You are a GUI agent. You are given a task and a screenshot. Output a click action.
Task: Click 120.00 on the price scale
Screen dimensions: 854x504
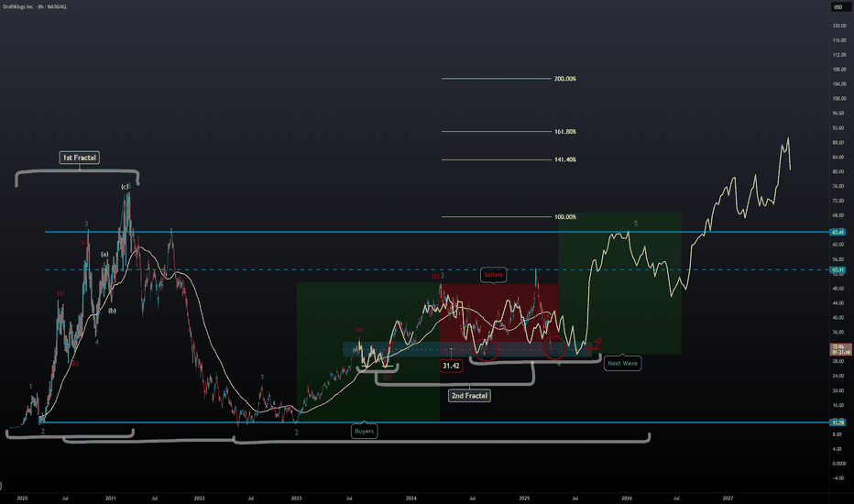839,26
